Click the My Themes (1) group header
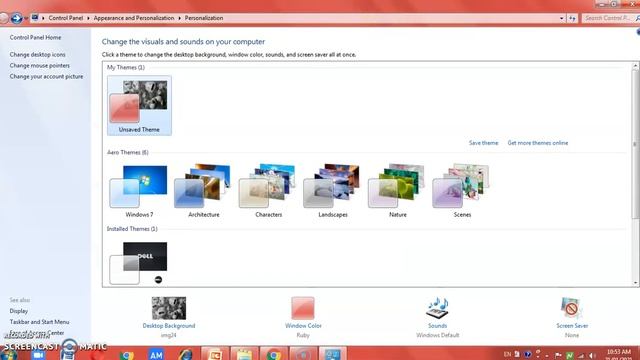 (x=126, y=67)
